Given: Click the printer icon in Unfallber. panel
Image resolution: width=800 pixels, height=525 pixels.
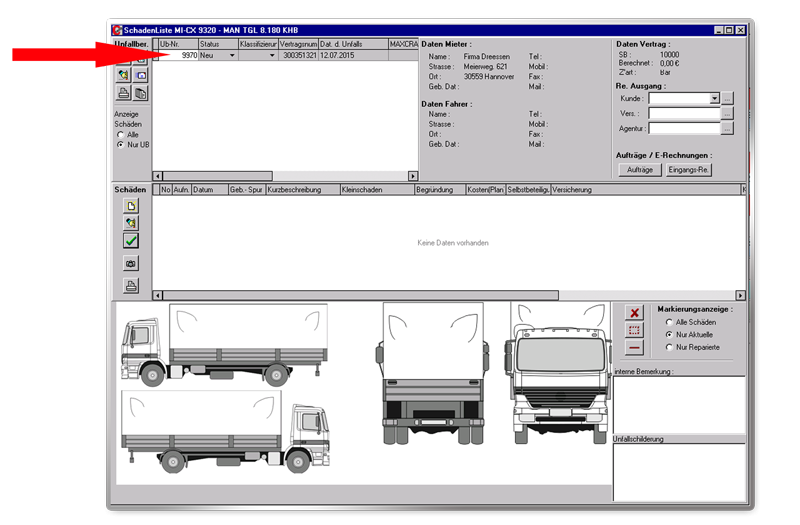Looking at the screenshot, I should pos(123,93).
